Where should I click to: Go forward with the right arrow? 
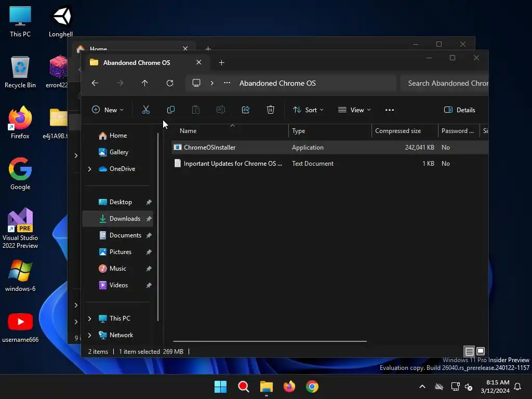[x=120, y=83]
